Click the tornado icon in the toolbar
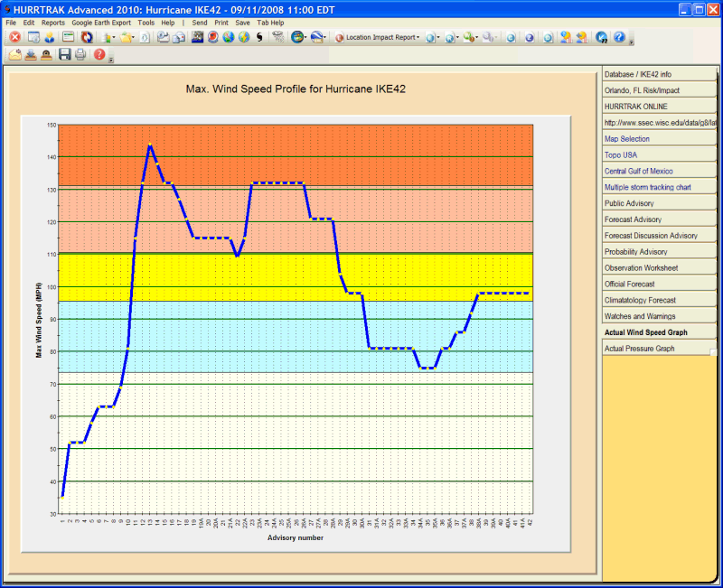The height and width of the screenshot is (588, 723). pos(277,37)
